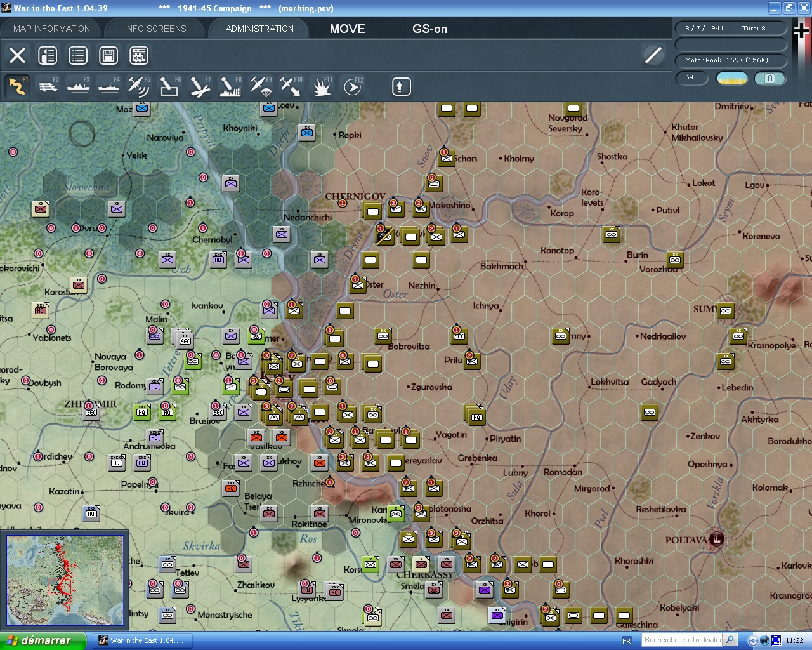Toggle the '0' switch under Motor Pool
Viewport: 812px width, 650px height.
[769, 78]
